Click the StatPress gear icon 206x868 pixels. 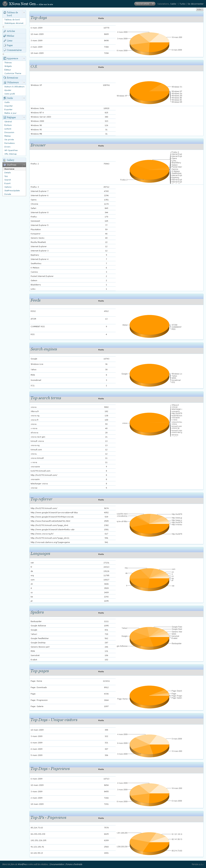pyautogui.click(x=5, y=165)
